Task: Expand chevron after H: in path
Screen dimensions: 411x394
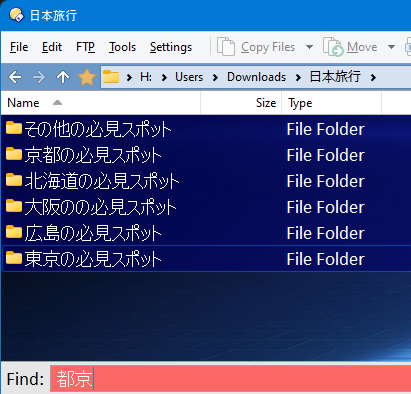Action: point(164,78)
